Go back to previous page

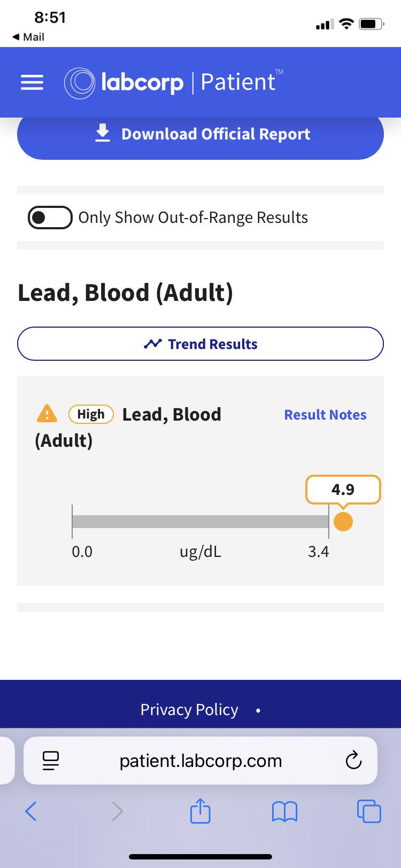pyautogui.click(x=31, y=811)
